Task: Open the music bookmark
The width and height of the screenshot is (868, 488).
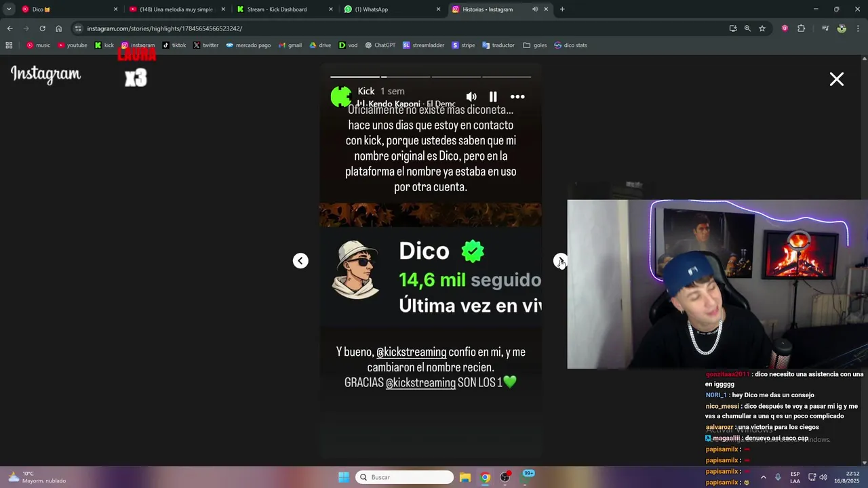Action: (x=39, y=45)
